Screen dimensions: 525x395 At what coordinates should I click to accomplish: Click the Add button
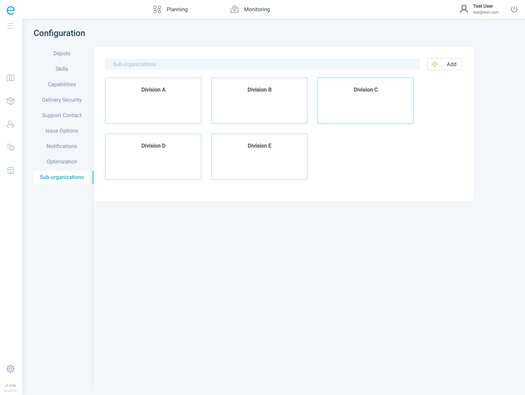445,64
